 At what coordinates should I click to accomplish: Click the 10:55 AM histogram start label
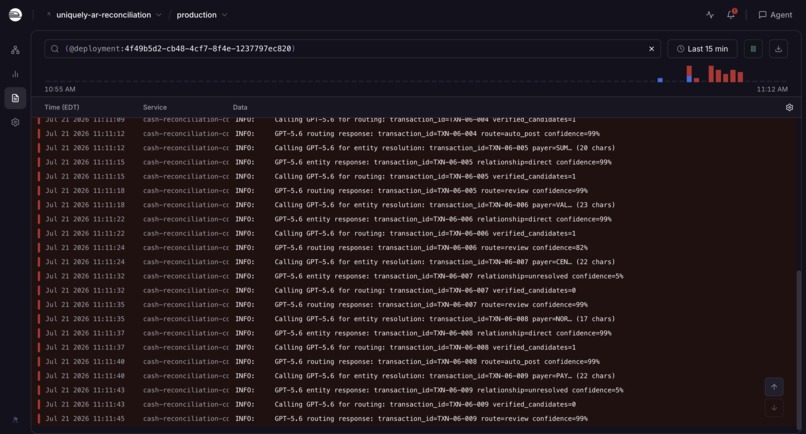[x=60, y=89]
